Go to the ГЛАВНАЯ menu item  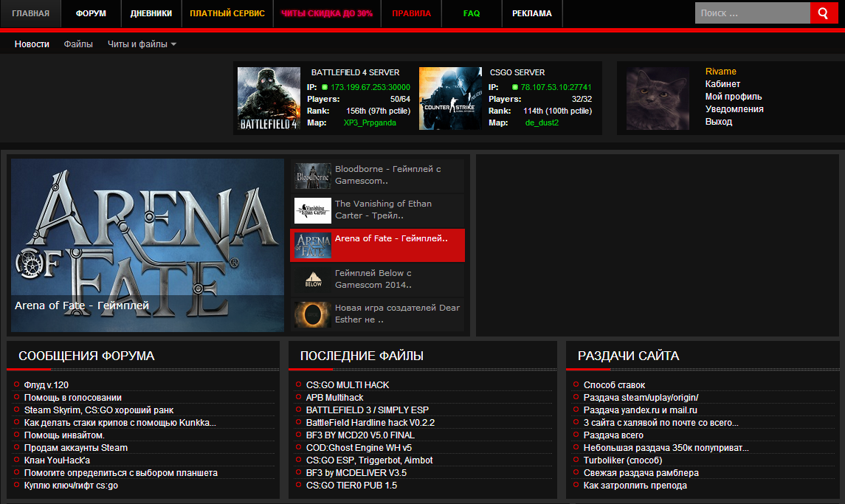click(31, 13)
